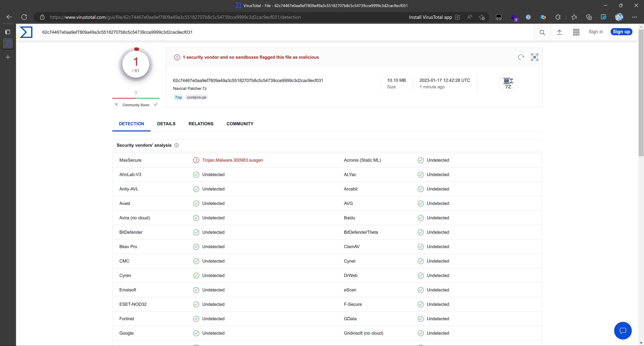Click the Edge IE mode toolbar icon
644x346 pixels.
click(x=604, y=17)
